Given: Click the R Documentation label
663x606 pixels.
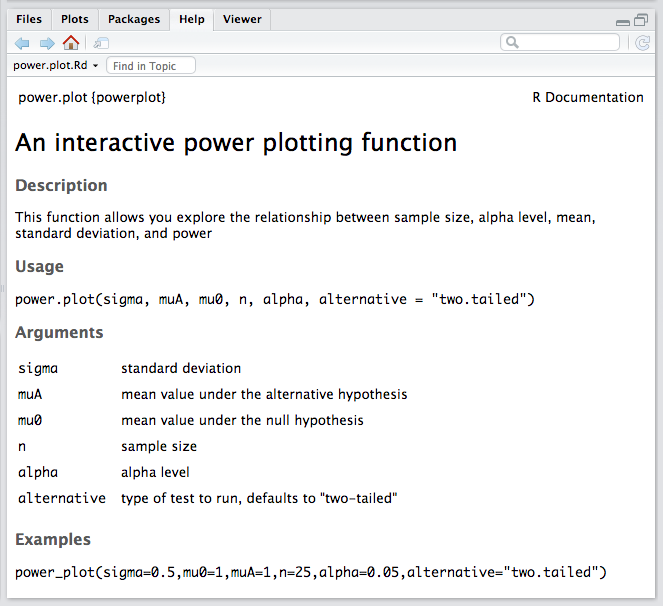Looking at the screenshot, I should point(588,97).
